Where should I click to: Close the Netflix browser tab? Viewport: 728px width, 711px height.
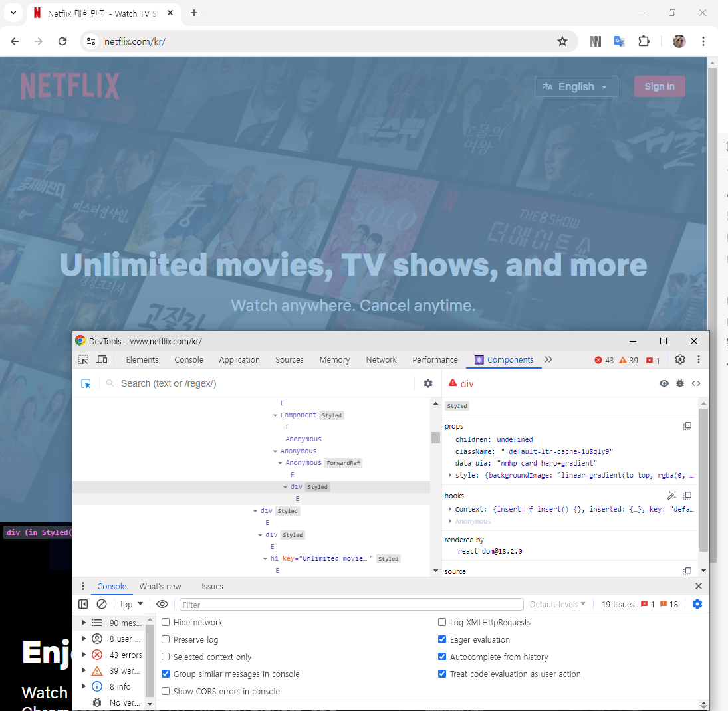[170, 13]
